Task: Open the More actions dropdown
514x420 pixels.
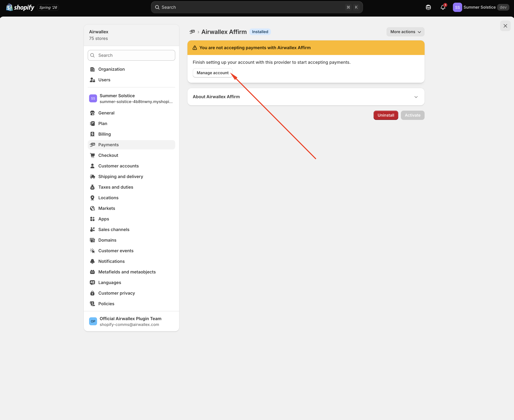Action: tap(405, 32)
